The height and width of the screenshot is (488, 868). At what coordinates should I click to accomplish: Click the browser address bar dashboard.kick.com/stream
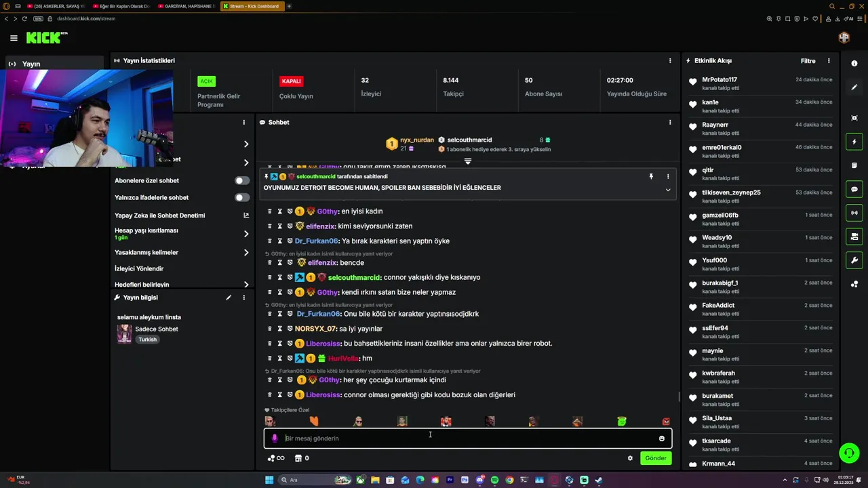coord(86,18)
